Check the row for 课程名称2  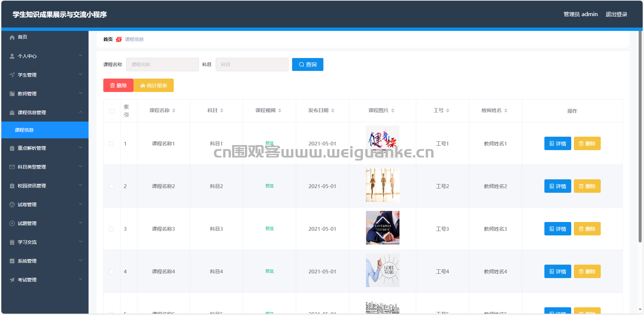click(111, 186)
